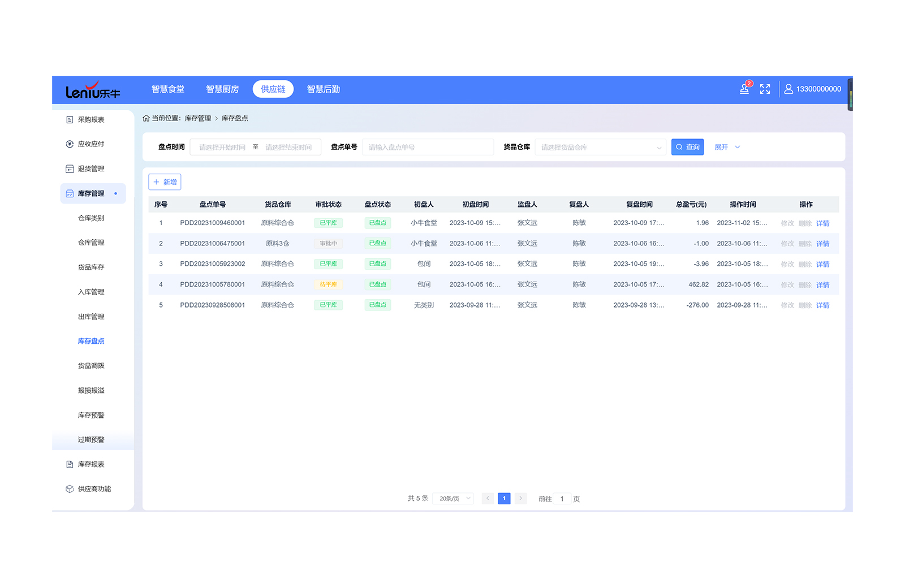905x588 pixels.
Task: Click 已平库 tag in row 1
Action: pos(328,223)
